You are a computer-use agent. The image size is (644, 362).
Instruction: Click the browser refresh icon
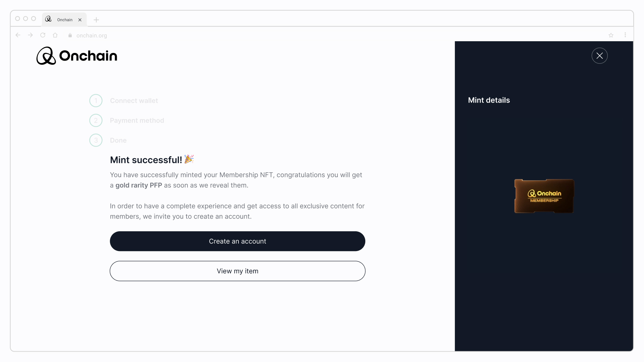pyautogui.click(x=43, y=35)
